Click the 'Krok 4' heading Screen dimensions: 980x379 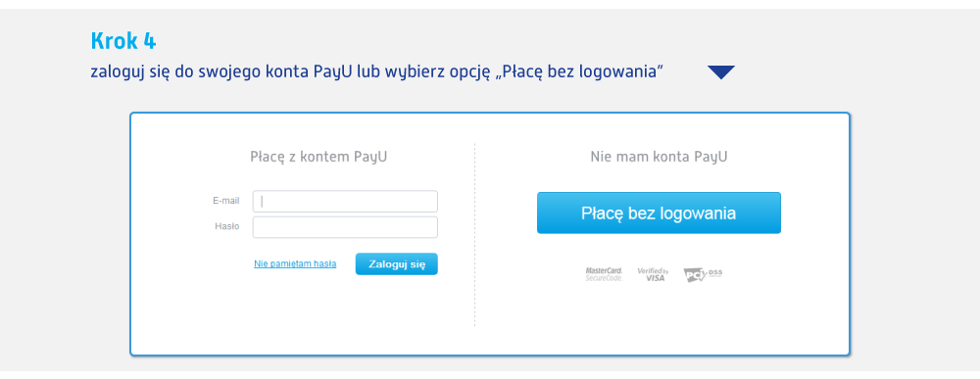click(123, 41)
